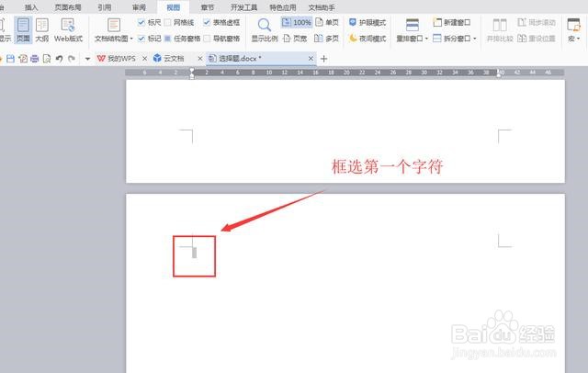Click the right indent marker on ruler
Image resolution: width=588 pixels, height=373 pixels.
tap(499, 73)
